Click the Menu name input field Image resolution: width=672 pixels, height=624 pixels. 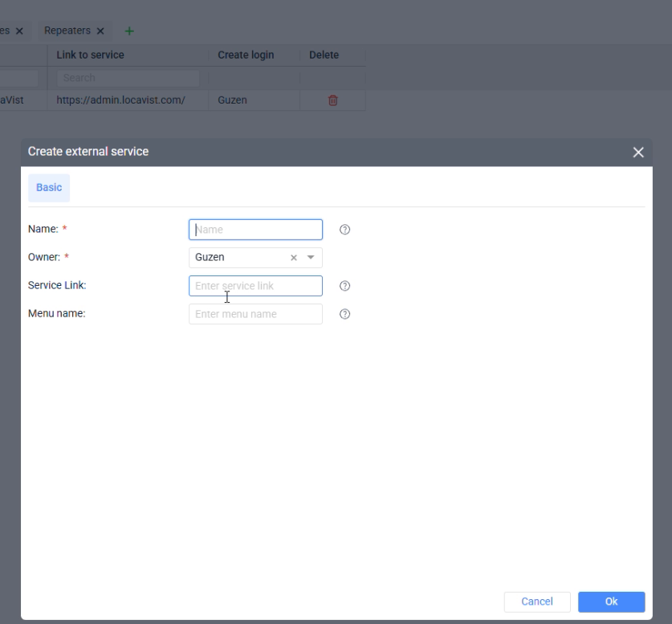(255, 314)
